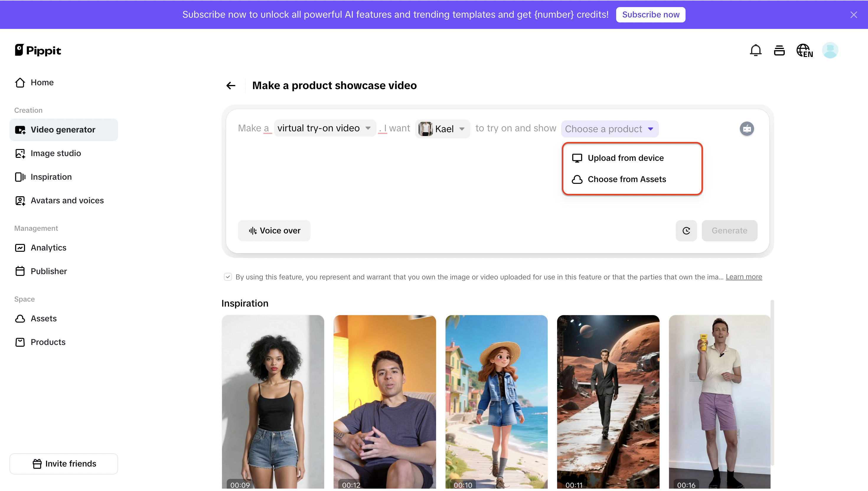868x491 pixels.
Task: Click the Pippit logo
Action: (38, 50)
